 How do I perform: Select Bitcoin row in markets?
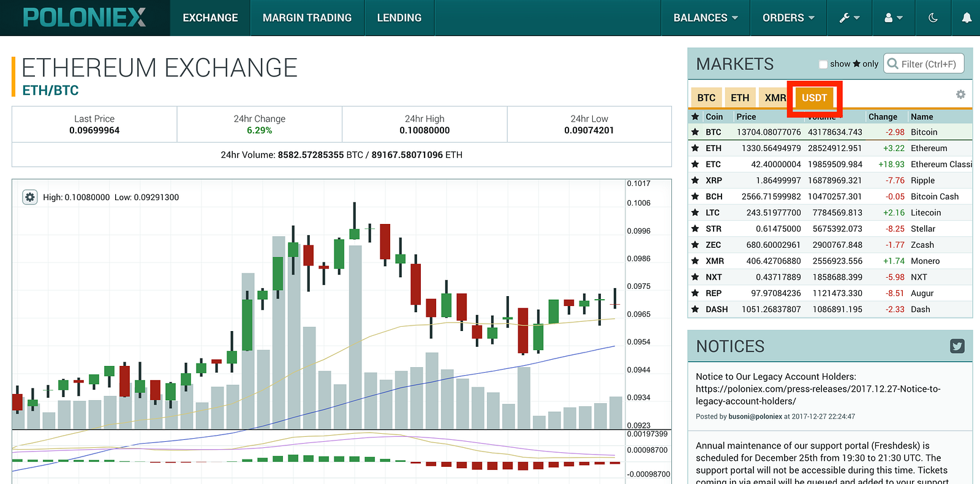coord(830,132)
